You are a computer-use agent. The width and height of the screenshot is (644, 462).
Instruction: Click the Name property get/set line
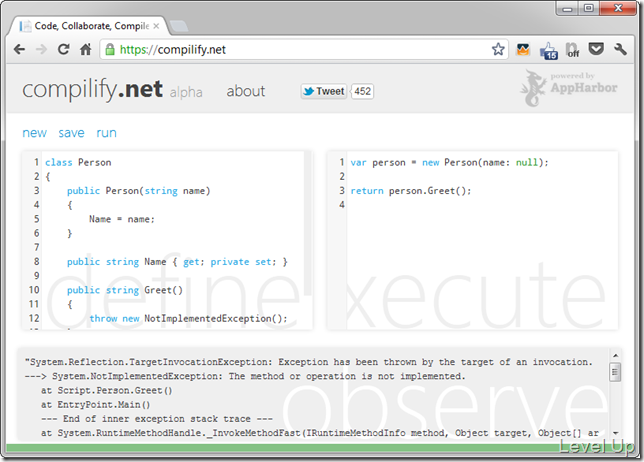coord(177,262)
